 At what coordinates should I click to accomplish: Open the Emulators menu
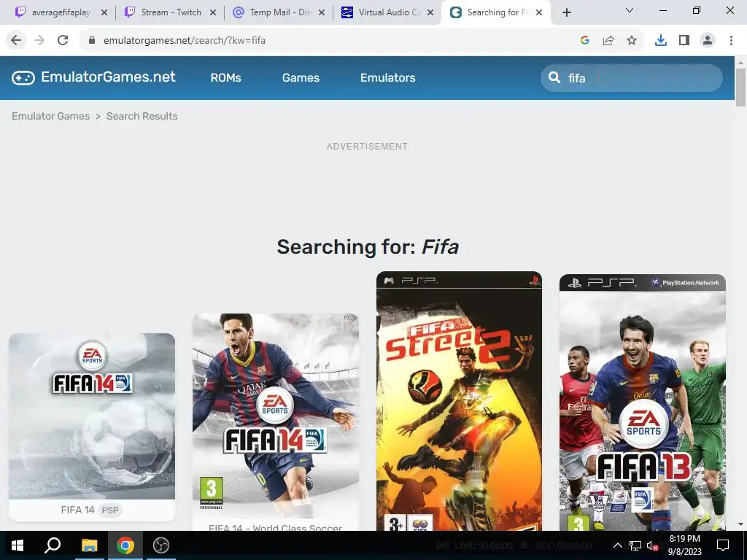pos(388,77)
